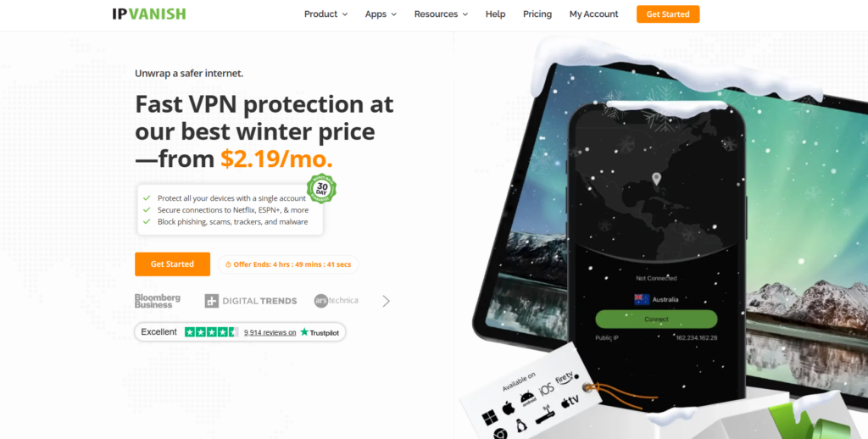Screen dimensions: 868x439
Task: Click the Digital Trends logo
Action: click(251, 301)
